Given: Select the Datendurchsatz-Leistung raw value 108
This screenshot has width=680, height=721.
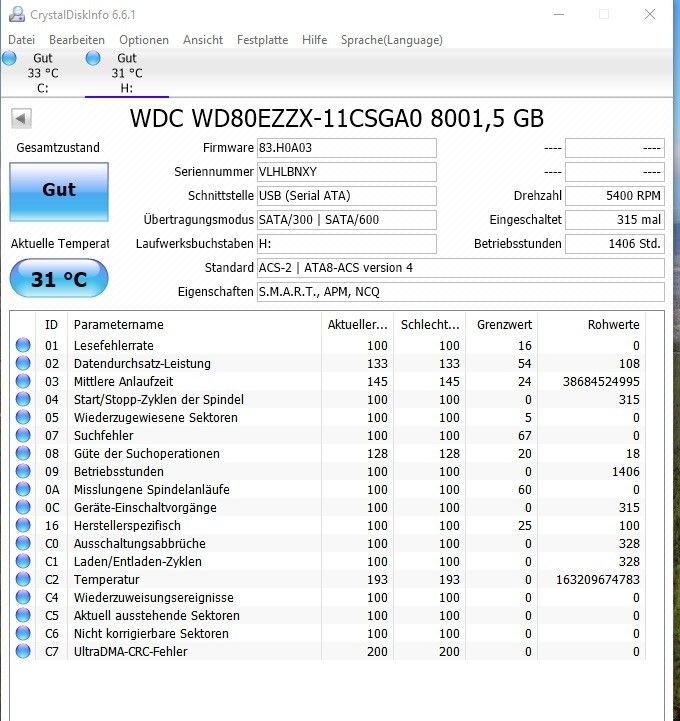Looking at the screenshot, I should (x=629, y=363).
